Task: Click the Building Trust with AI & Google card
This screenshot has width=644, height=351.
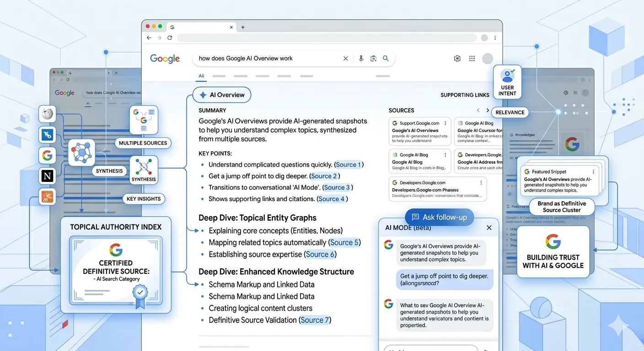Action: pos(553,251)
